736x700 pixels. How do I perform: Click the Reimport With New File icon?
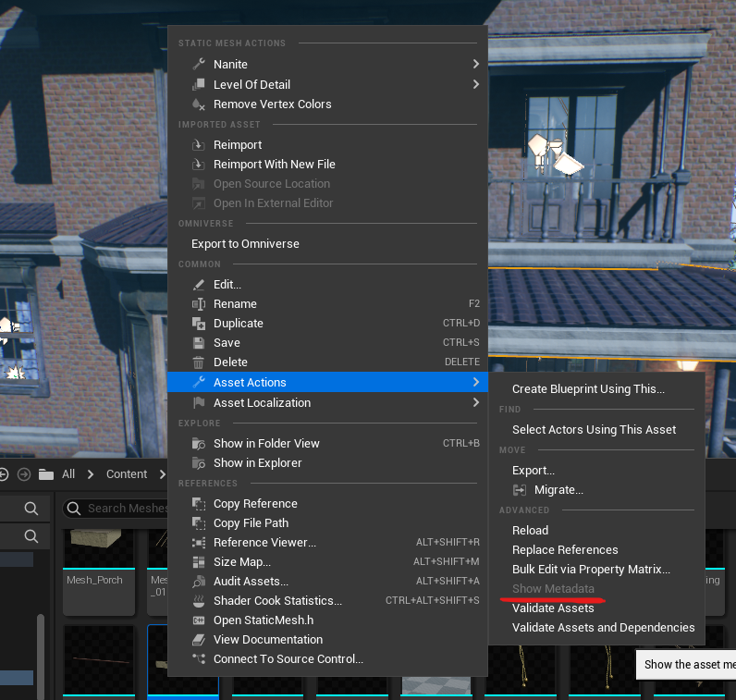(x=199, y=165)
